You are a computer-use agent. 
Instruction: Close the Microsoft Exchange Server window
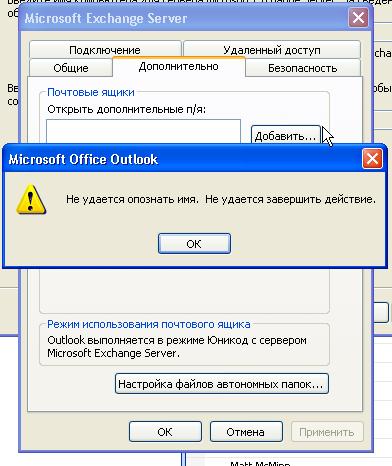point(358,17)
